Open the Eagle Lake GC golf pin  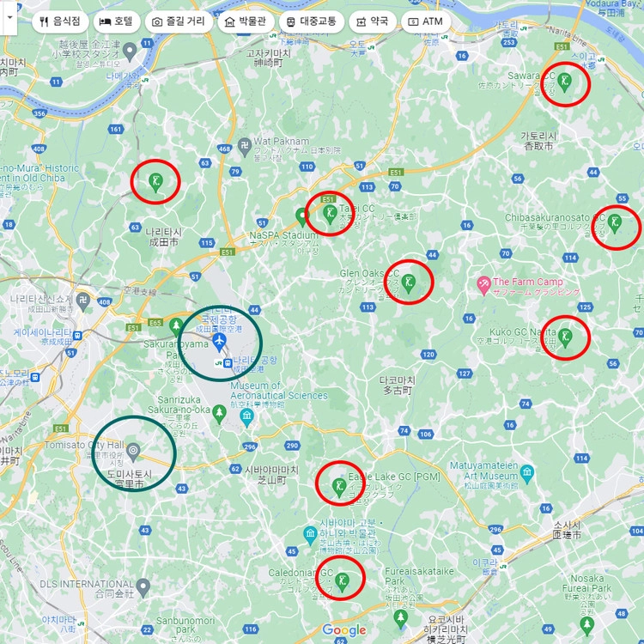click(339, 488)
